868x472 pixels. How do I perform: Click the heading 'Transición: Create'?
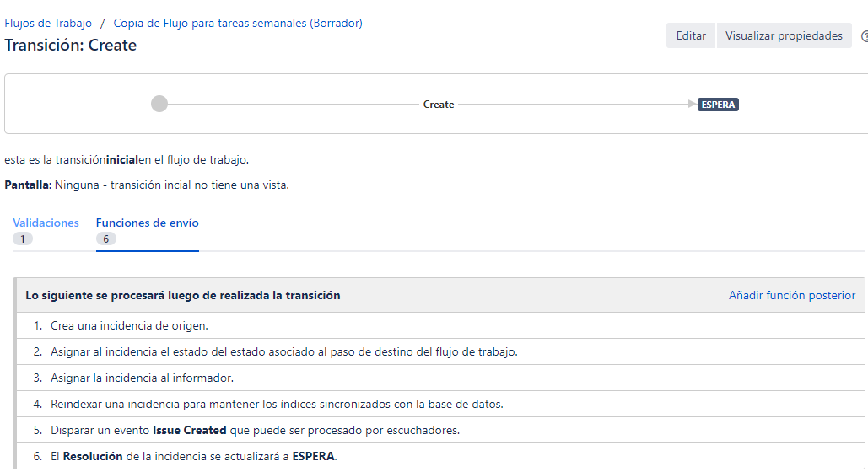coord(70,45)
